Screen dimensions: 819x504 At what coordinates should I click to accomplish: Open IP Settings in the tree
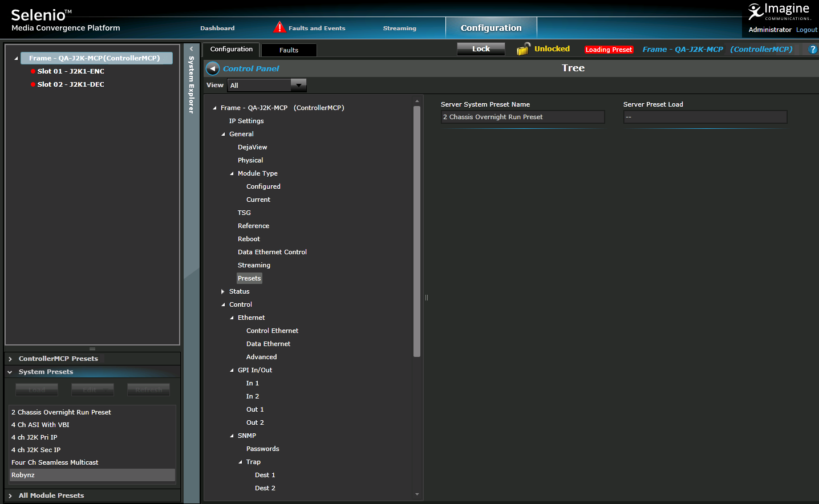[x=246, y=121]
